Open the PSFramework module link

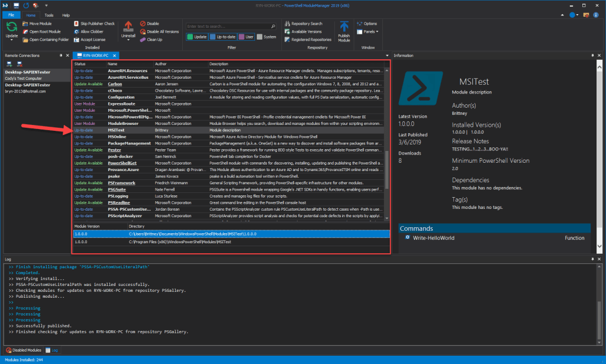click(x=121, y=183)
